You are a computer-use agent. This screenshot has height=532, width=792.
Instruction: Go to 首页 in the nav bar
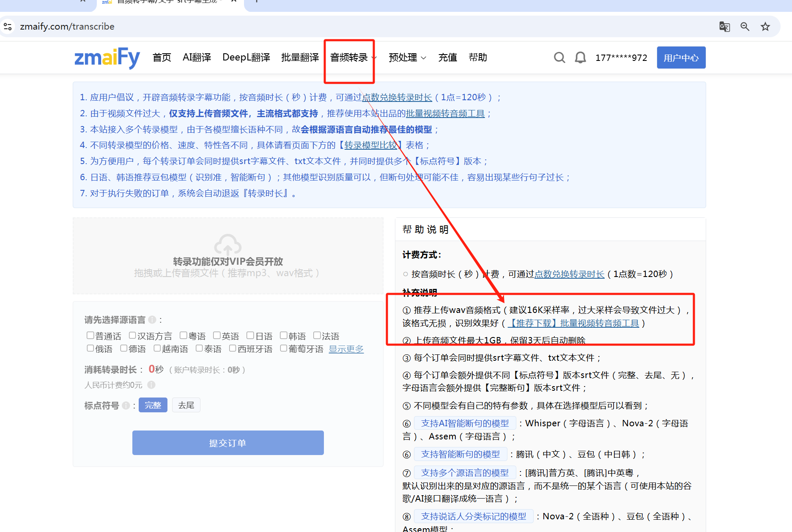click(162, 58)
